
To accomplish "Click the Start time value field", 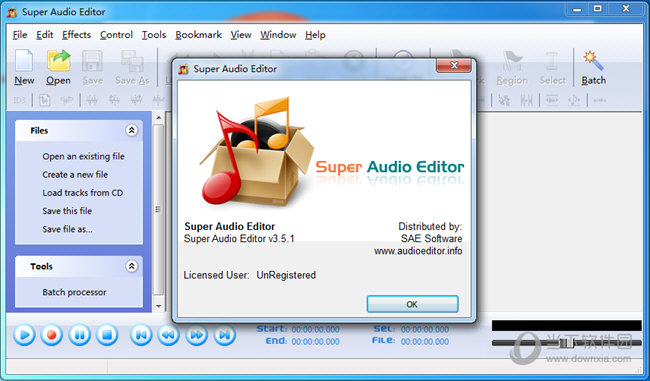I will point(315,330).
